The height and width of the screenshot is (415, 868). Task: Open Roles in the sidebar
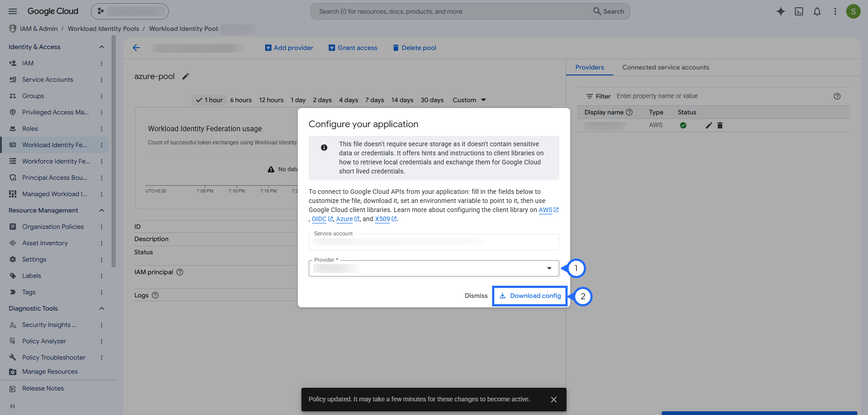coord(30,128)
